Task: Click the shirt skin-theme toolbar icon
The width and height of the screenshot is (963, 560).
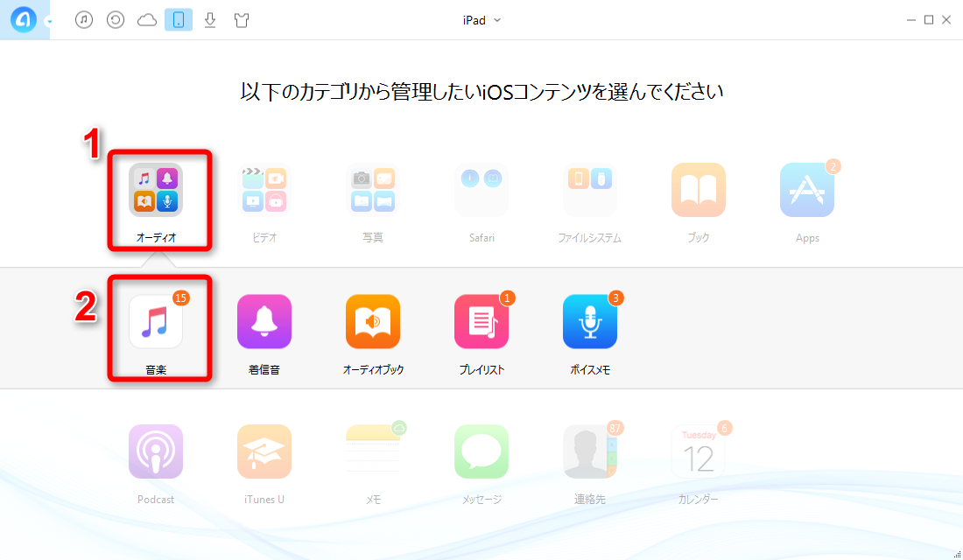Action: [242, 20]
